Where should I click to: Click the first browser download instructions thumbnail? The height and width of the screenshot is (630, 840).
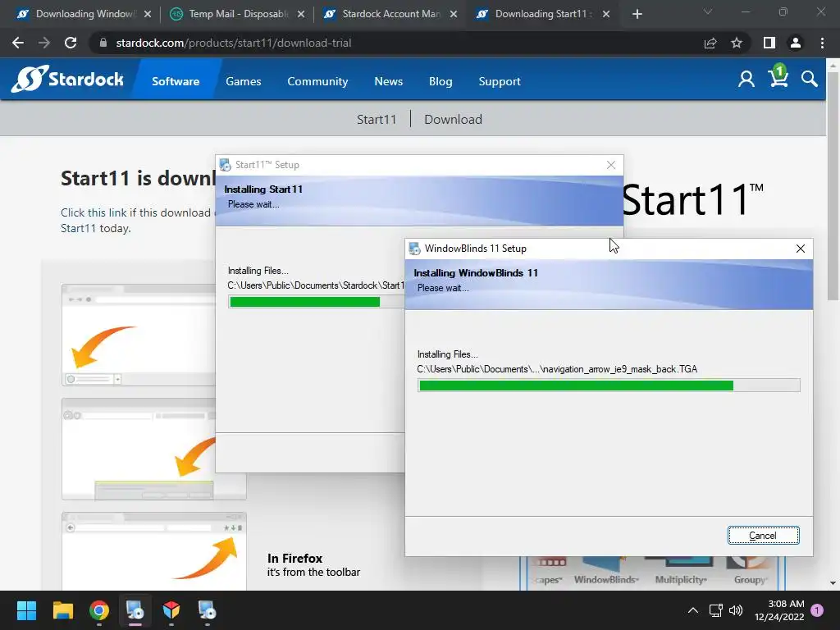pyautogui.click(x=139, y=335)
